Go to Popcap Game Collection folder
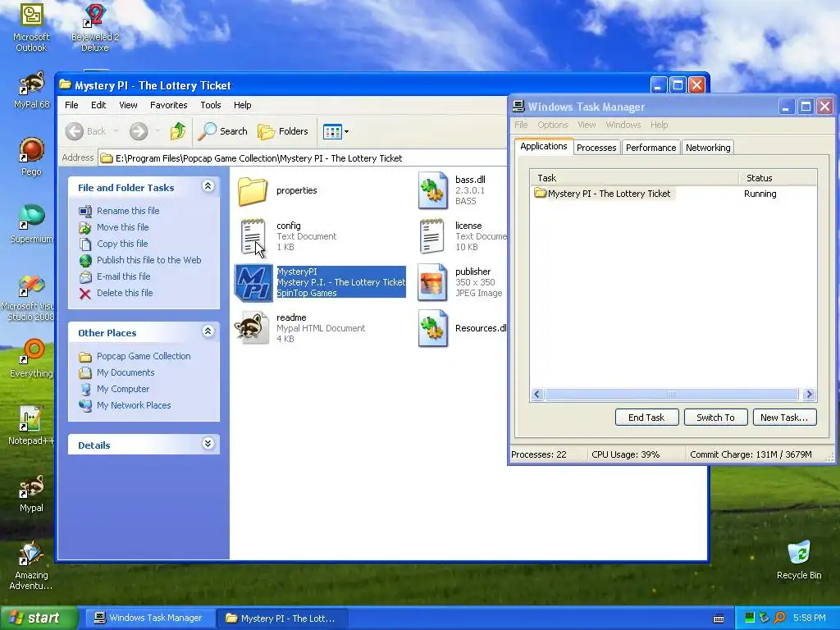The image size is (840, 630). pyautogui.click(x=143, y=356)
